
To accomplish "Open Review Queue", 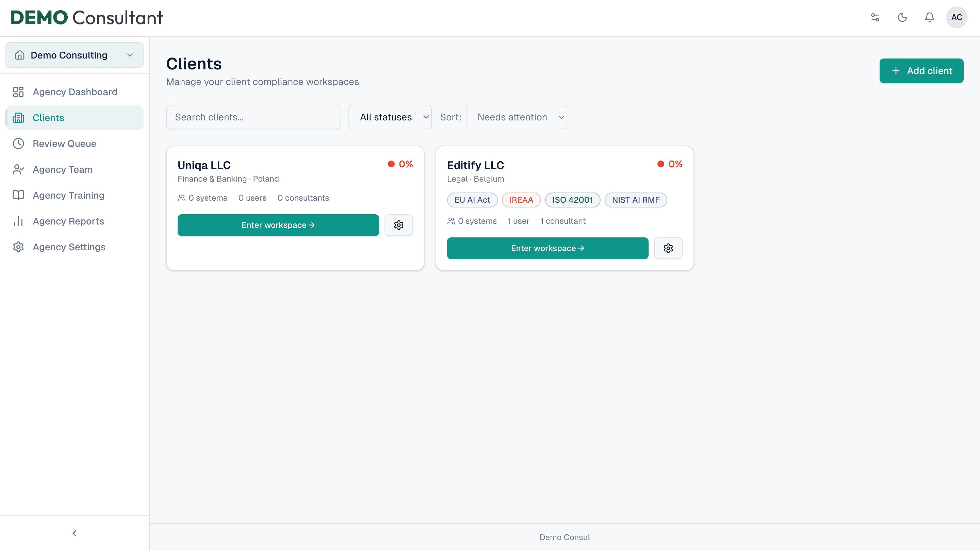I will [75, 144].
